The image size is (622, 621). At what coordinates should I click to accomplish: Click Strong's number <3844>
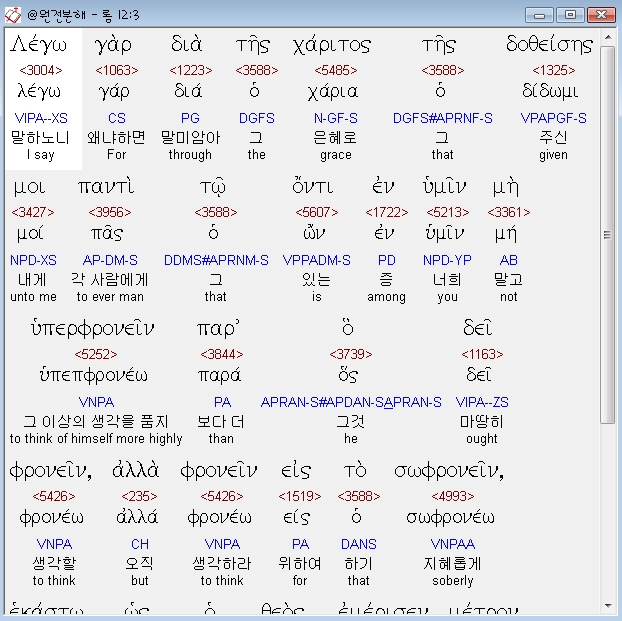click(221, 354)
